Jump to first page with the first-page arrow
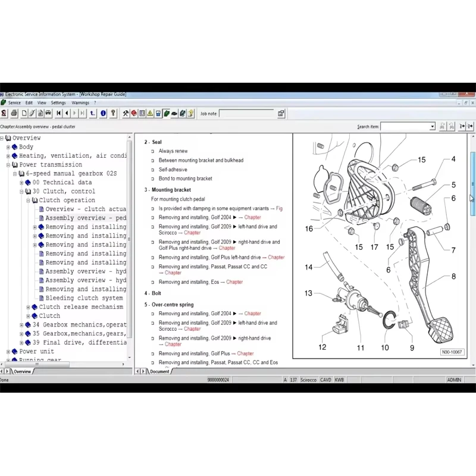The width and height of the screenshot is (476, 476). 58,113
